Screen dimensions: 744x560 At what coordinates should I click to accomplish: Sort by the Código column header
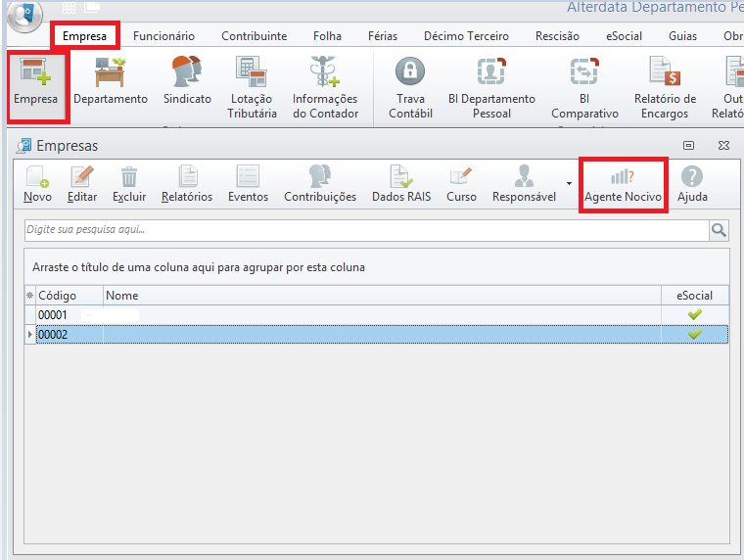(x=70, y=296)
